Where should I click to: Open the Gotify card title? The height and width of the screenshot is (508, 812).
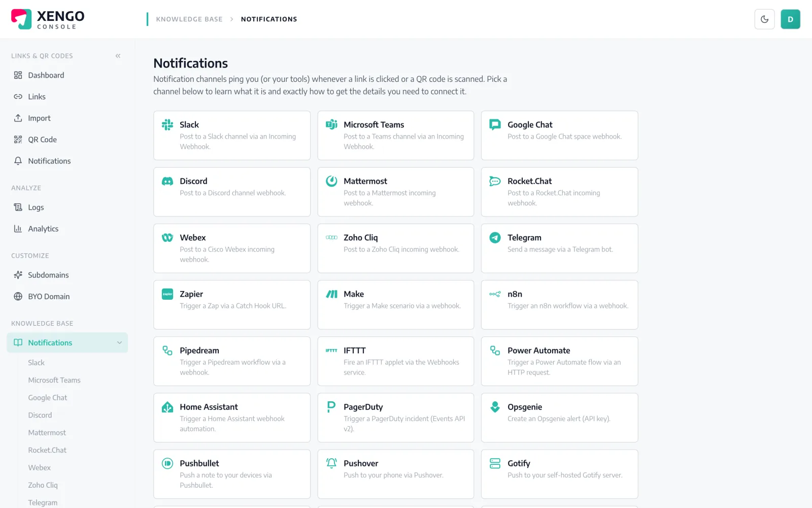tap(519, 463)
